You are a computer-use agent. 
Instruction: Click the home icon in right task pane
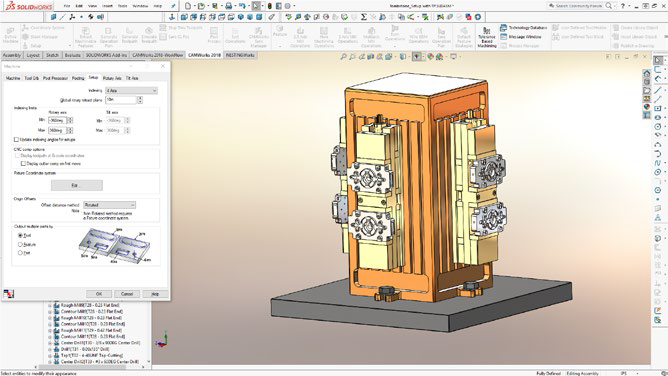coord(647,73)
